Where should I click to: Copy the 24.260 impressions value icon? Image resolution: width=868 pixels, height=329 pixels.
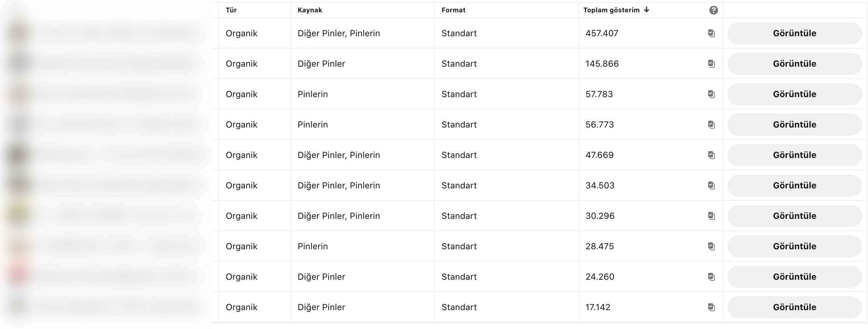[x=711, y=277]
